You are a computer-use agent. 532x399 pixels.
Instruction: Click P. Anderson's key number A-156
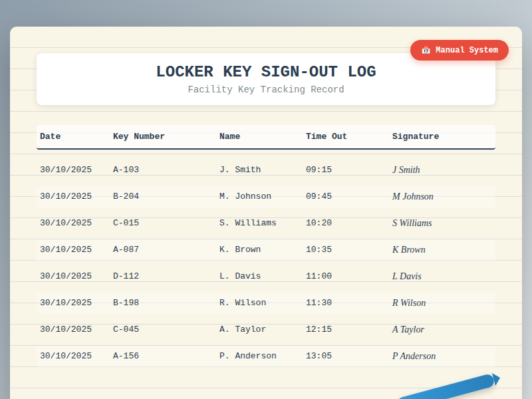click(x=126, y=355)
